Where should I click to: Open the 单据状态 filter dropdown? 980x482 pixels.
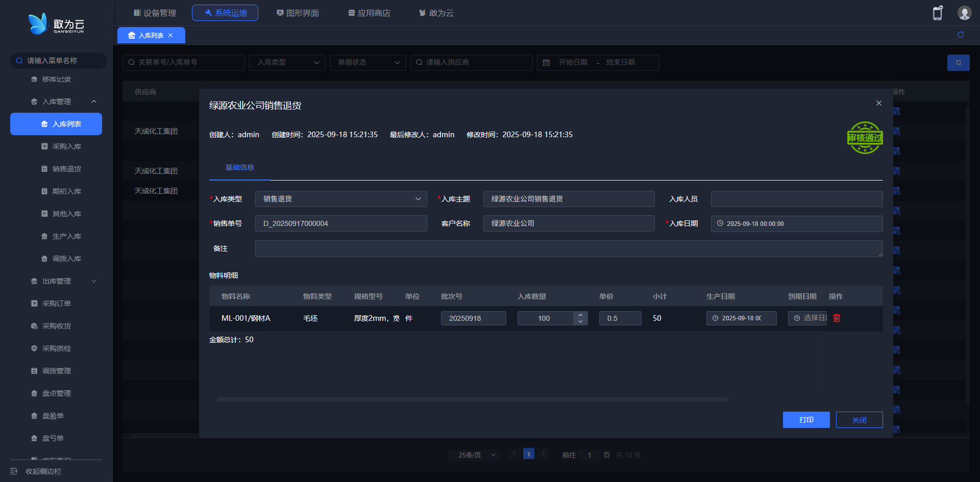[x=368, y=62]
